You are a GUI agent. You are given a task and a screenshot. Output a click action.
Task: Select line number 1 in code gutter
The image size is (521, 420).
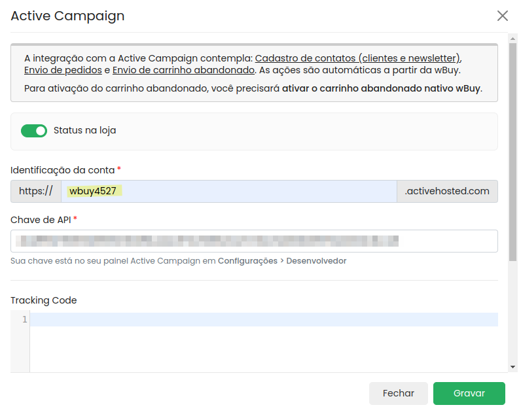(24, 320)
